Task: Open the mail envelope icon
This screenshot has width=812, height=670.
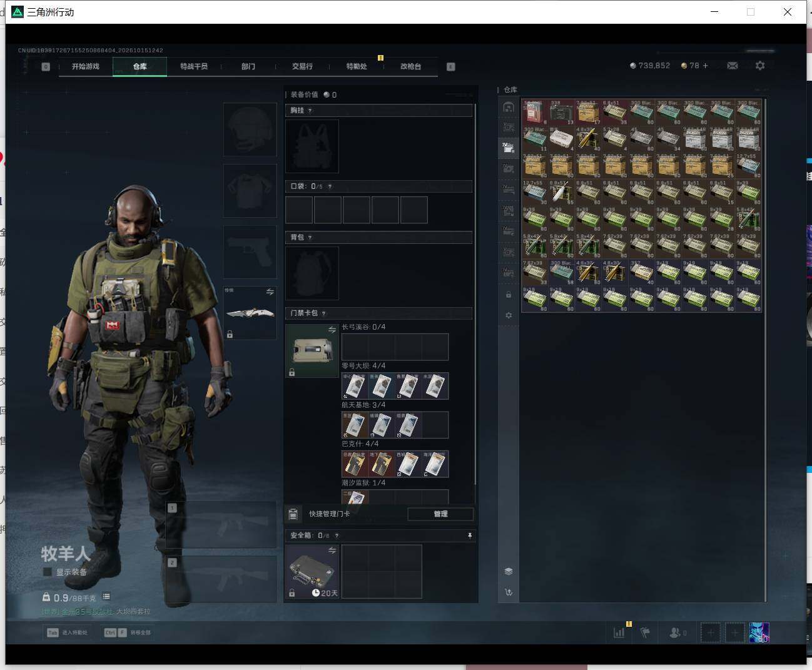Action: coord(732,66)
